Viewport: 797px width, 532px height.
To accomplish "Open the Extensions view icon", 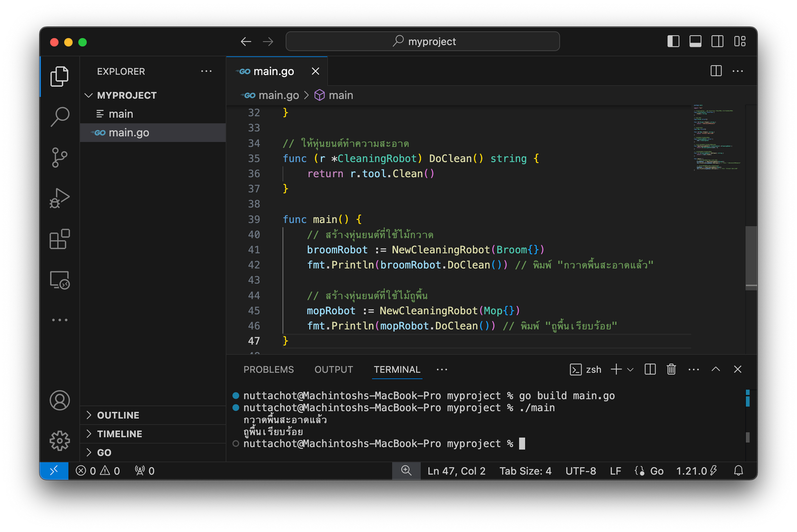I will pos(60,239).
